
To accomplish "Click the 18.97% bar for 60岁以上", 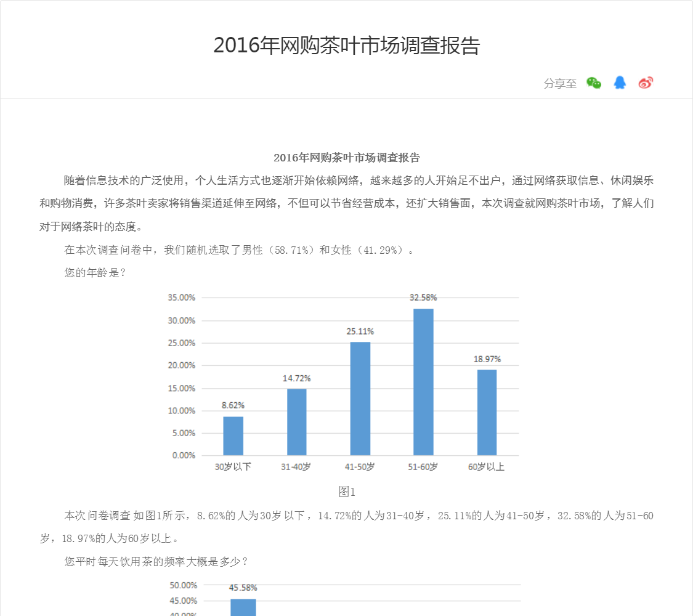I will click(x=487, y=412).
